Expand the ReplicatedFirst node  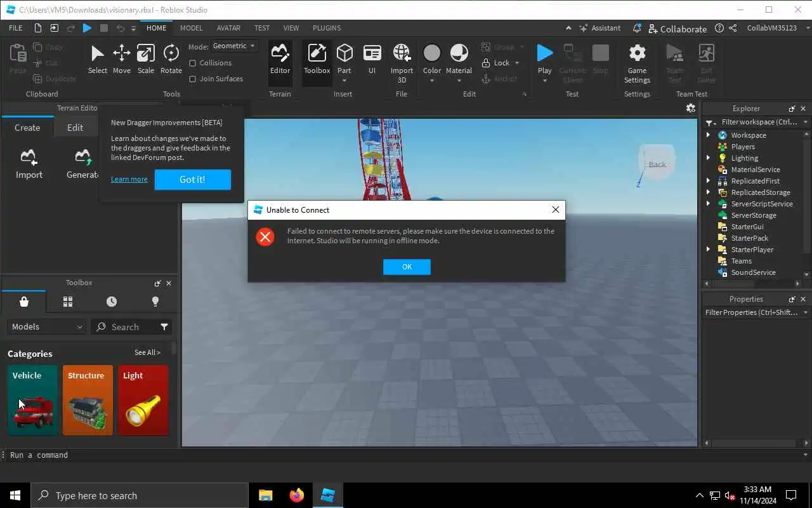coord(709,181)
